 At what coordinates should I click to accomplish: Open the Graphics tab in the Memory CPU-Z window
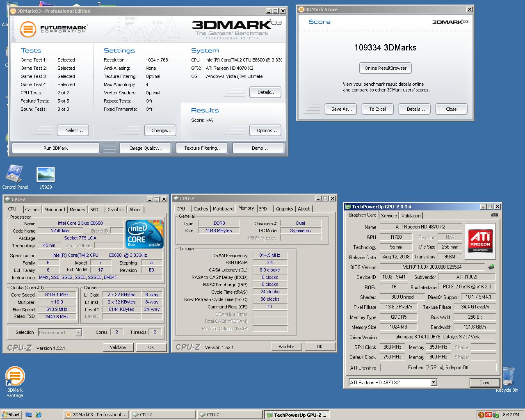[285, 209]
